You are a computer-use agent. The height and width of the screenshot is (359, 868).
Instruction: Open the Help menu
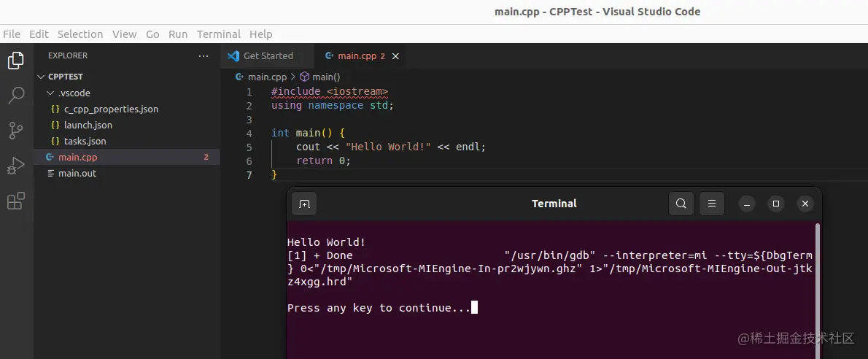[x=260, y=34]
